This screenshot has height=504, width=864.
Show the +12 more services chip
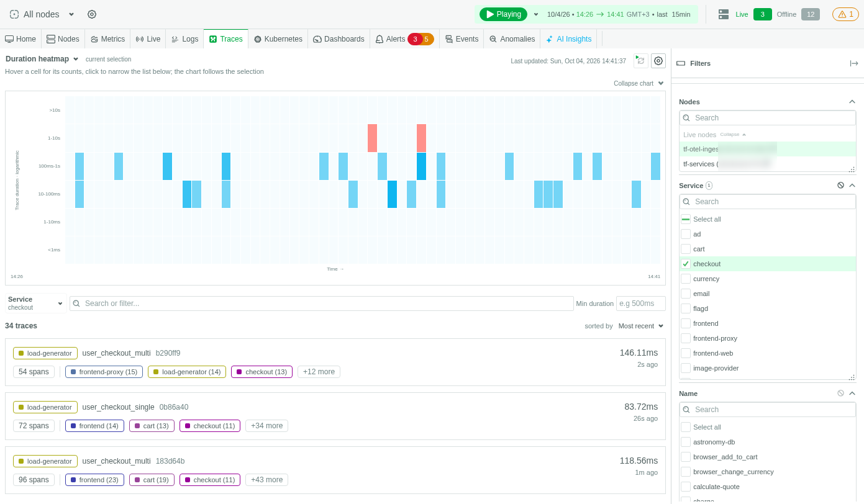pyautogui.click(x=319, y=372)
